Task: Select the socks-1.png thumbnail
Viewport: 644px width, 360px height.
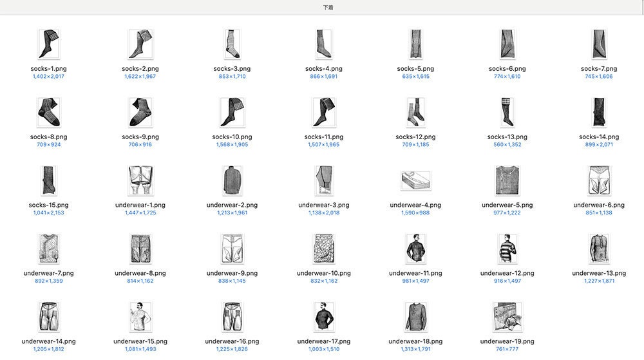Action: [48, 44]
